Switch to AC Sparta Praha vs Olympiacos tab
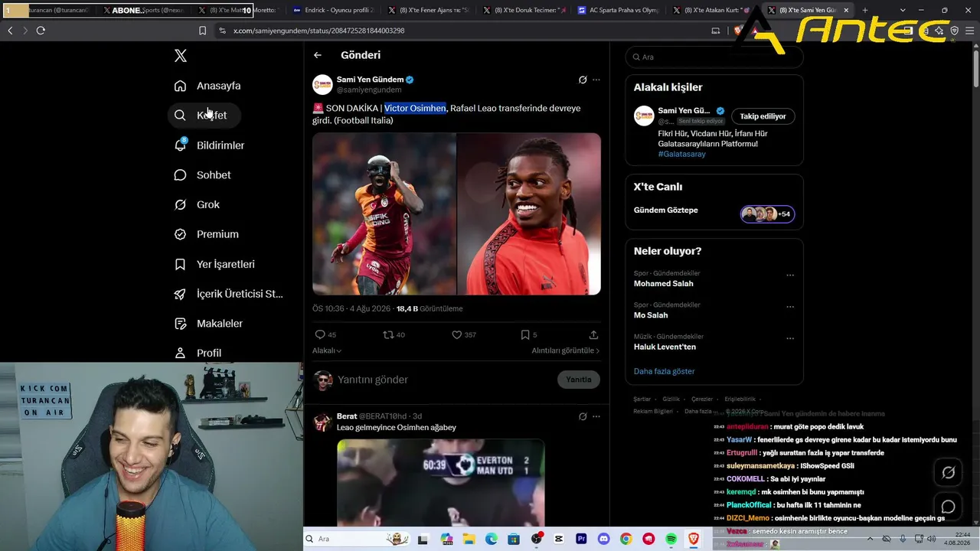 click(x=619, y=11)
